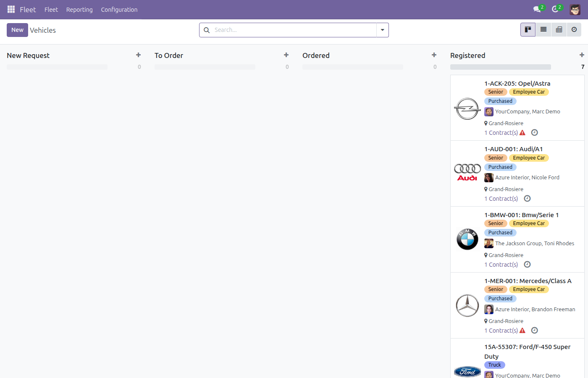Click the Registered column header
This screenshot has width=588, height=378.
tap(468, 55)
